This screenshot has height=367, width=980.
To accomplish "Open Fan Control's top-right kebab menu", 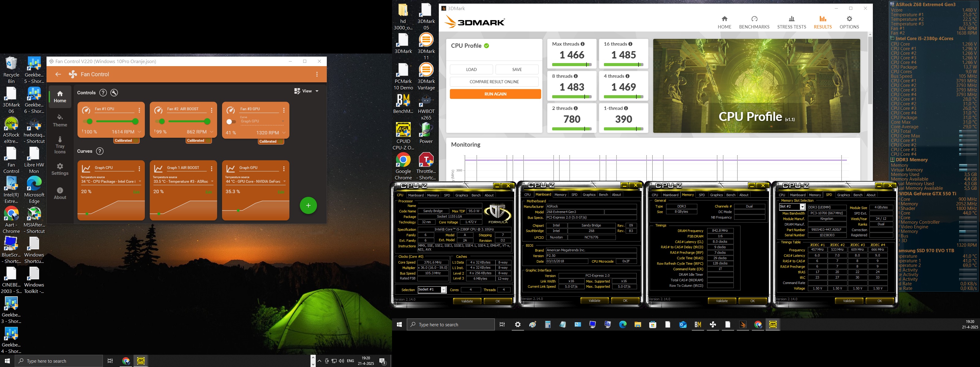I will 317,74.
